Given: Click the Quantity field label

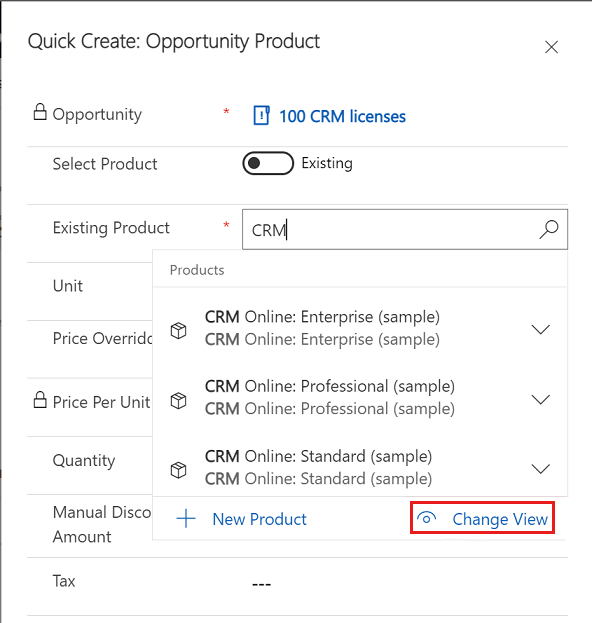Looking at the screenshot, I should pos(84,461).
